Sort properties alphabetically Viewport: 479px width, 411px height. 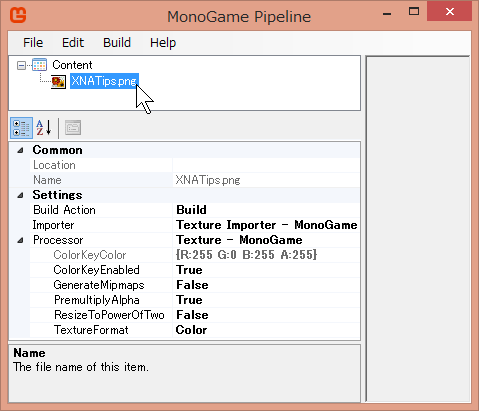(44, 128)
